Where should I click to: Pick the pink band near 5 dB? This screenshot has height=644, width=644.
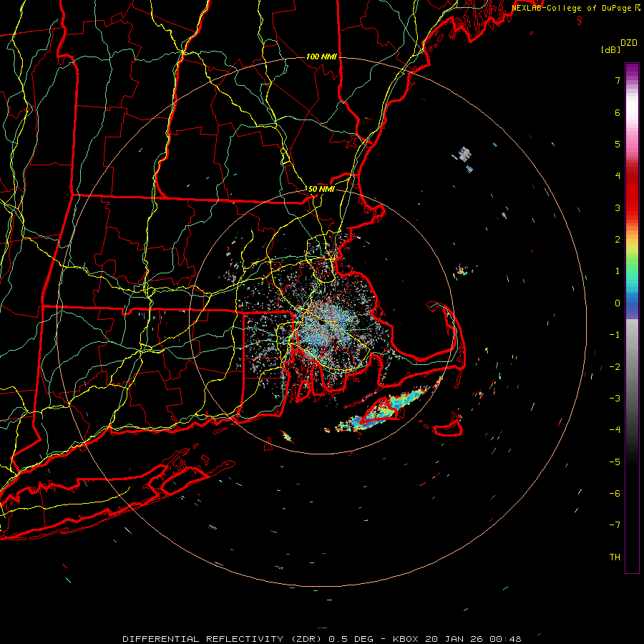click(632, 144)
